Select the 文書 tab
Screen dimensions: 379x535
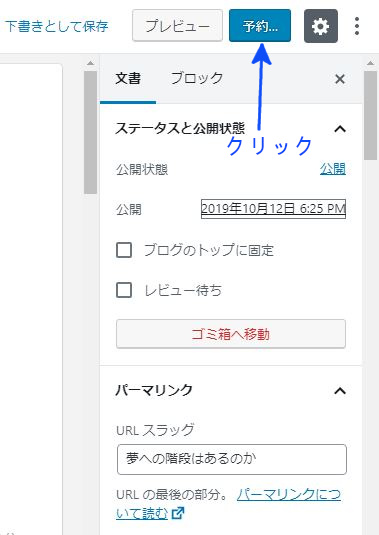(x=128, y=78)
